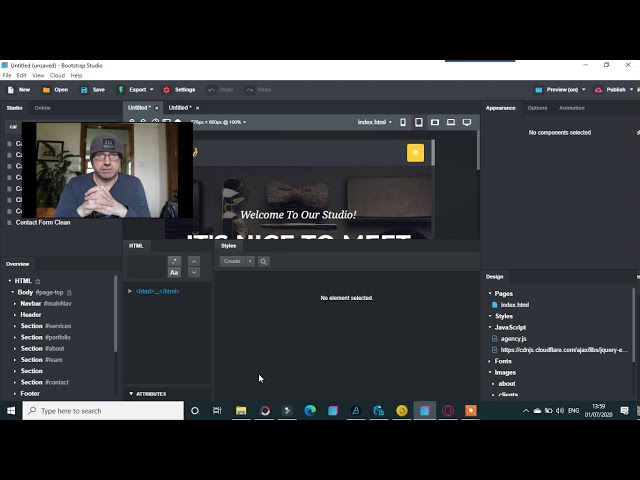Switch to the Animation tab
Screen dimensions: 640x480
click(x=572, y=108)
